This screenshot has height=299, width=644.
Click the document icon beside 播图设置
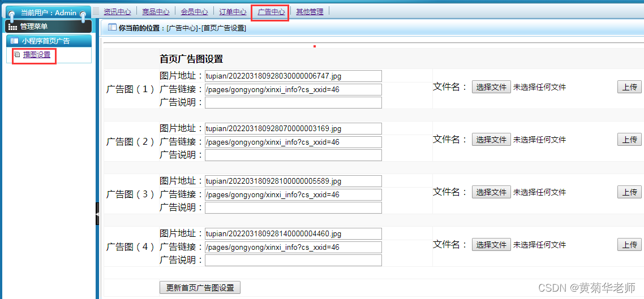[x=17, y=54]
